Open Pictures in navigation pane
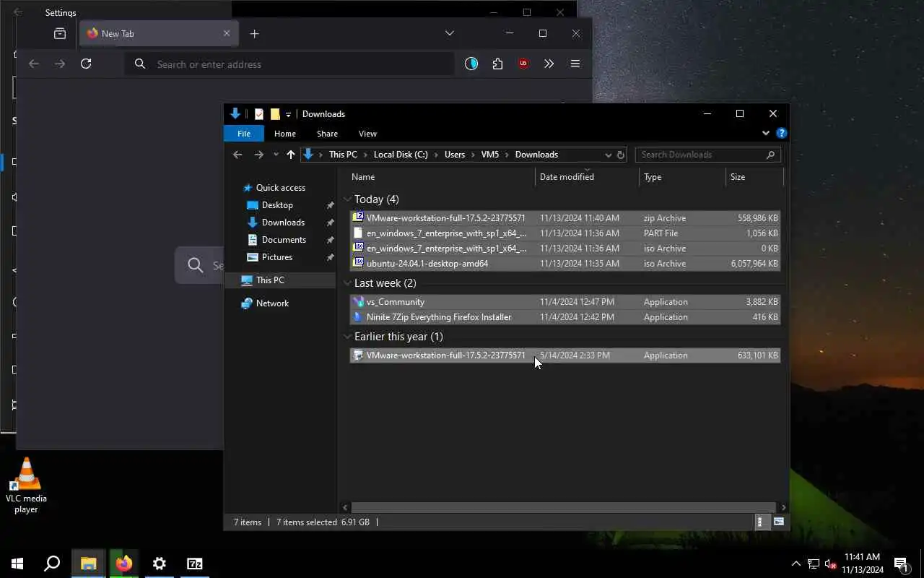924x578 pixels. [277, 257]
